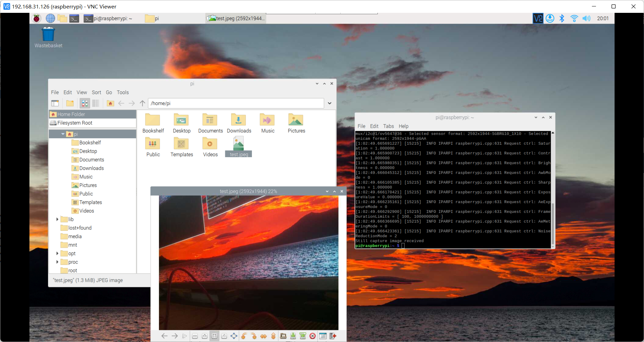Open the Tabs menu in terminal

pos(388,126)
